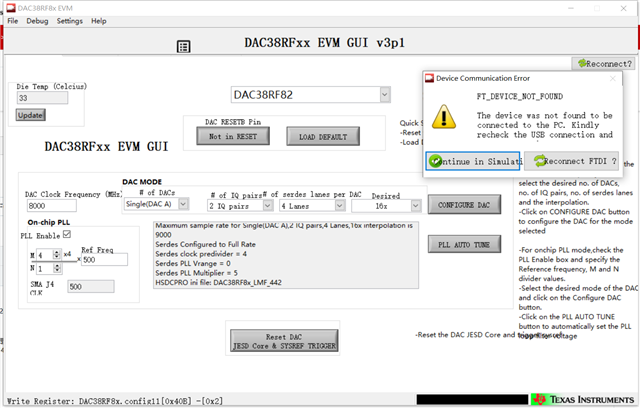Image resolution: width=640 pixels, height=408 pixels.
Task: Click the SMA J4 CLK field showing 500
Action: click(x=91, y=287)
